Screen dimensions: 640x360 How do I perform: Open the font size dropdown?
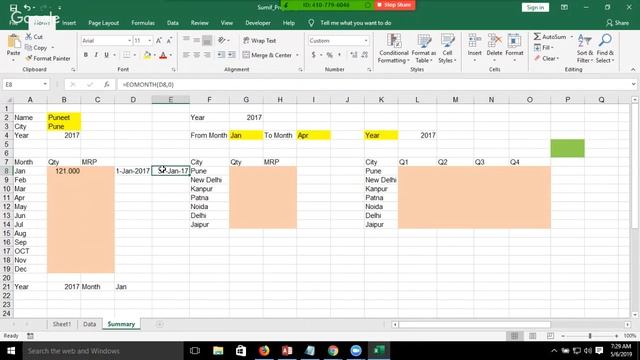tap(150, 40)
